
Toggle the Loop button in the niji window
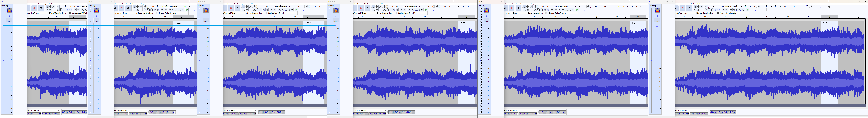41,8
